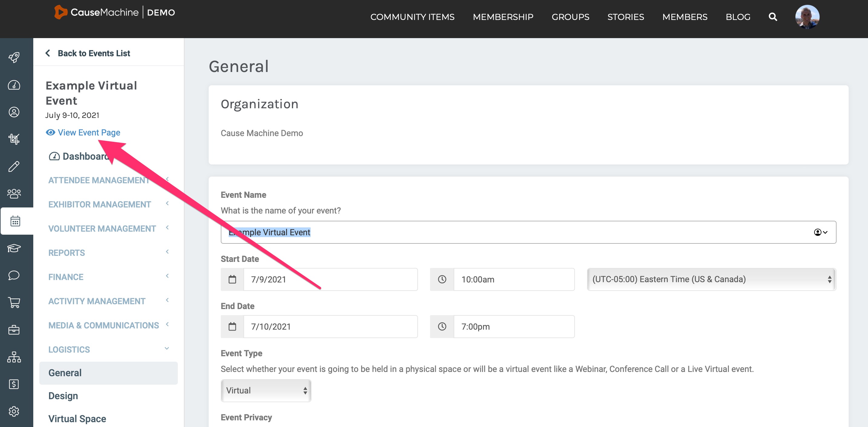868x427 pixels.
Task: Open the shopping cart sidebar icon
Action: (x=14, y=302)
